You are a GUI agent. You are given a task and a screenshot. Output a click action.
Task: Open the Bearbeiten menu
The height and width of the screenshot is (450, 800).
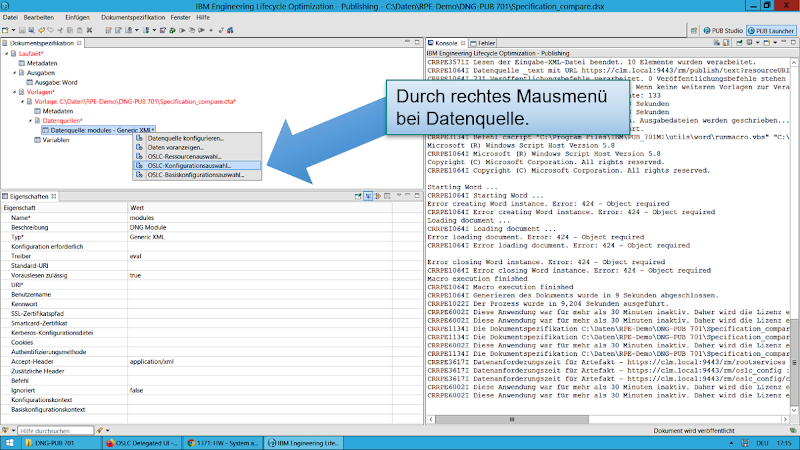(x=39, y=17)
